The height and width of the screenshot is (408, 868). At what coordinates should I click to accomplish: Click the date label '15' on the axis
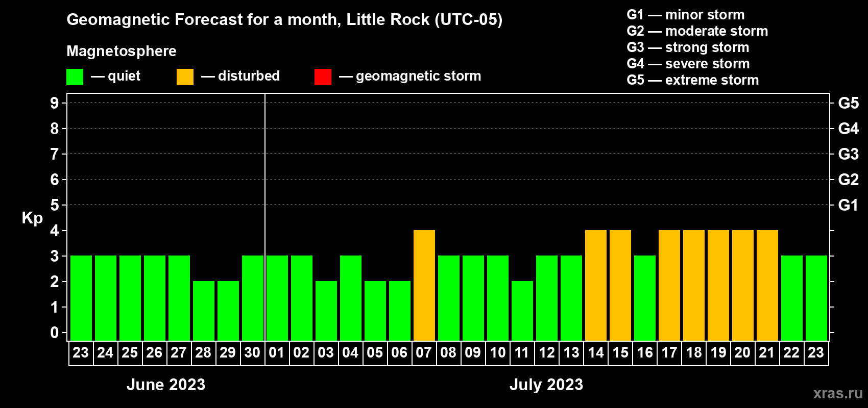pos(620,353)
